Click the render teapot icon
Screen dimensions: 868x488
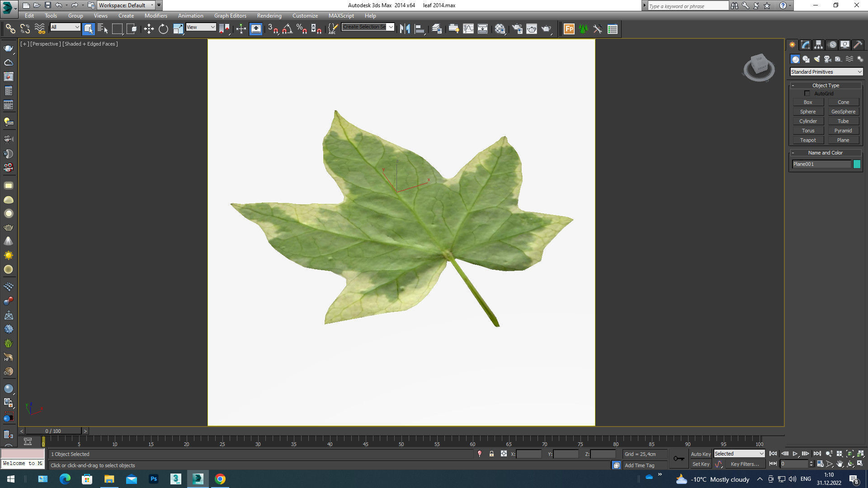pos(546,29)
